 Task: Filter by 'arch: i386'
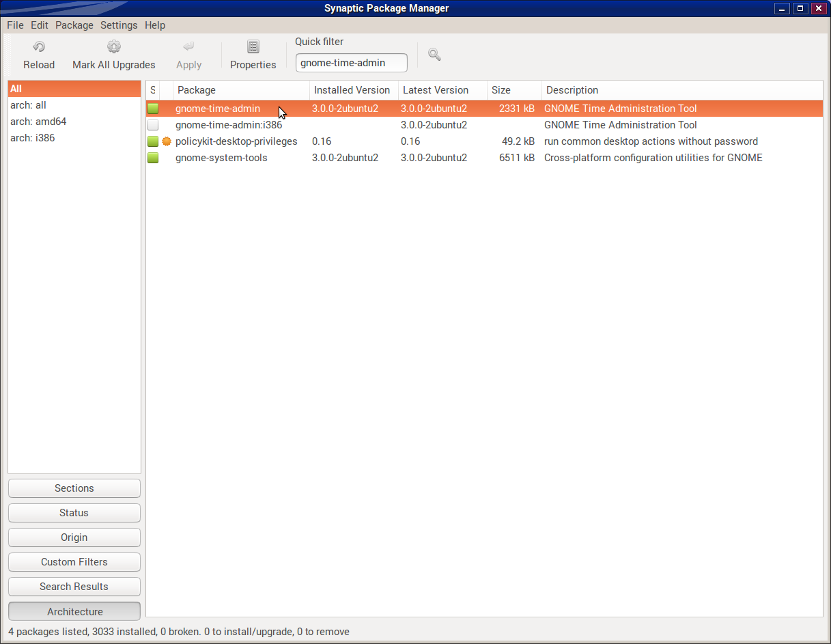click(x=74, y=138)
